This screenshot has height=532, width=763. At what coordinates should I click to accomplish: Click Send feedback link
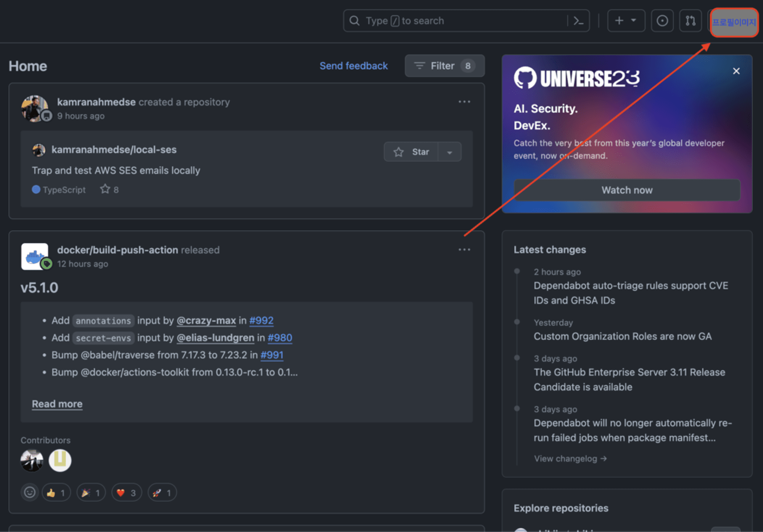click(354, 66)
